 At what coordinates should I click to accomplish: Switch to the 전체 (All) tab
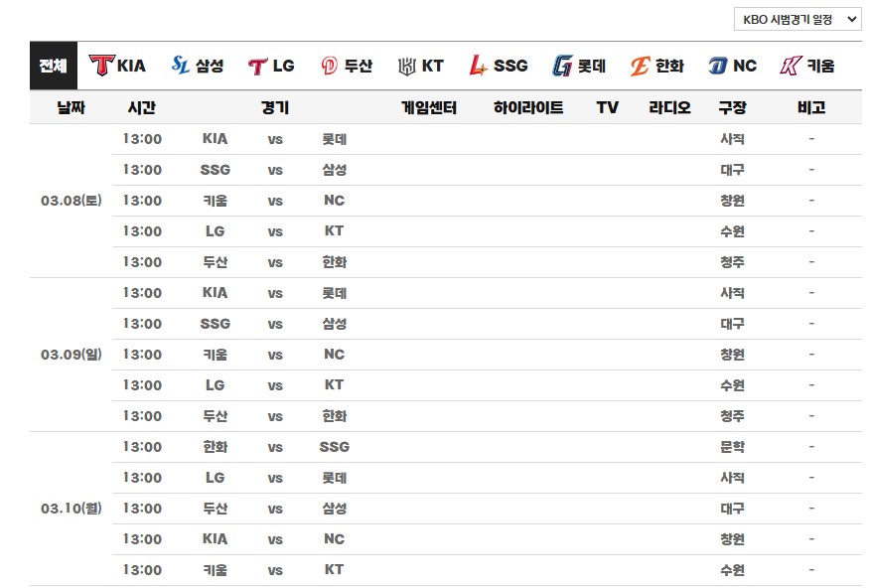[x=51, y=65]
